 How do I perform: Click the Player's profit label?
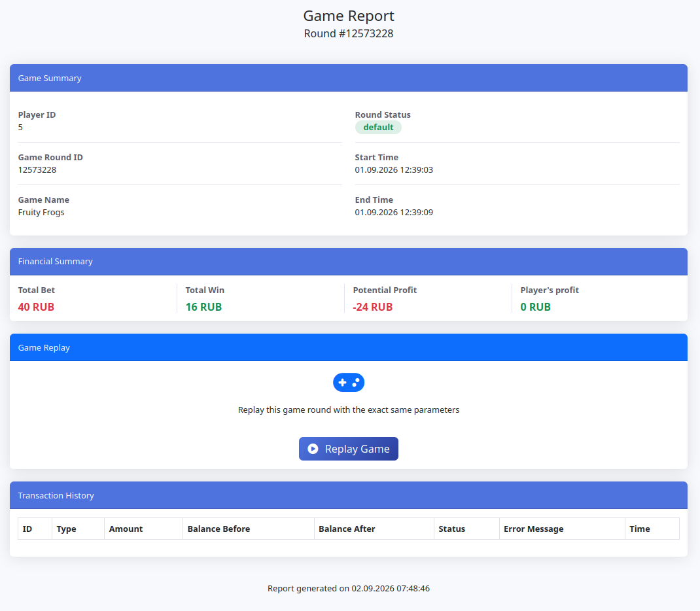coord(550,290)
